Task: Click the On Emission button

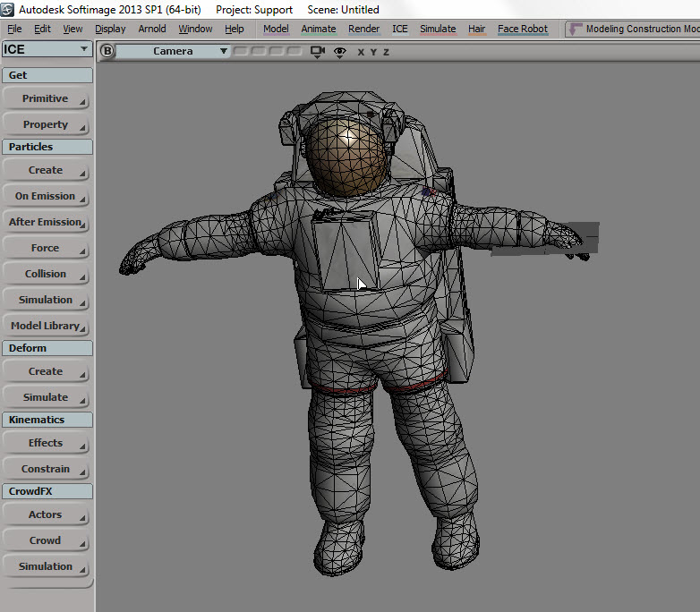Action: pos(47,196)
